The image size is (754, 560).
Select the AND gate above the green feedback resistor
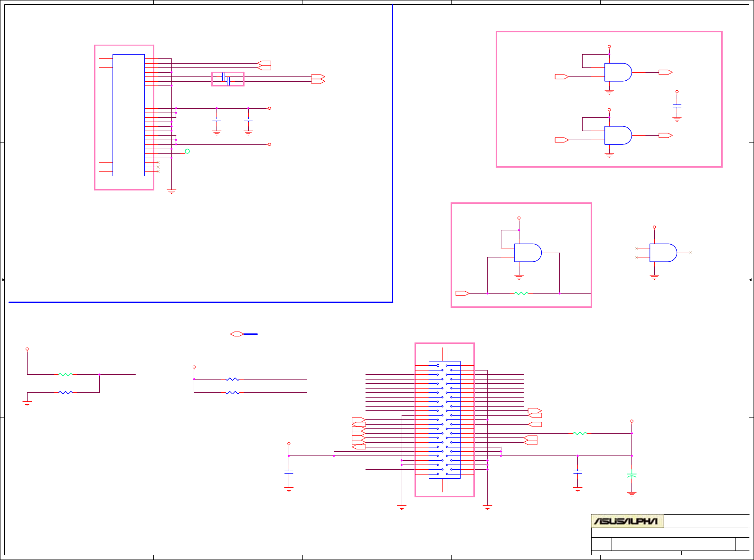[x=528, y=253]
